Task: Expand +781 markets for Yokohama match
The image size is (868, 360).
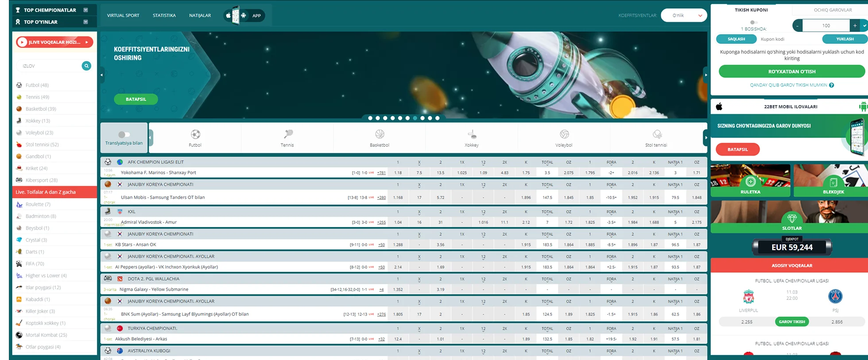Action: pos(381,173)
